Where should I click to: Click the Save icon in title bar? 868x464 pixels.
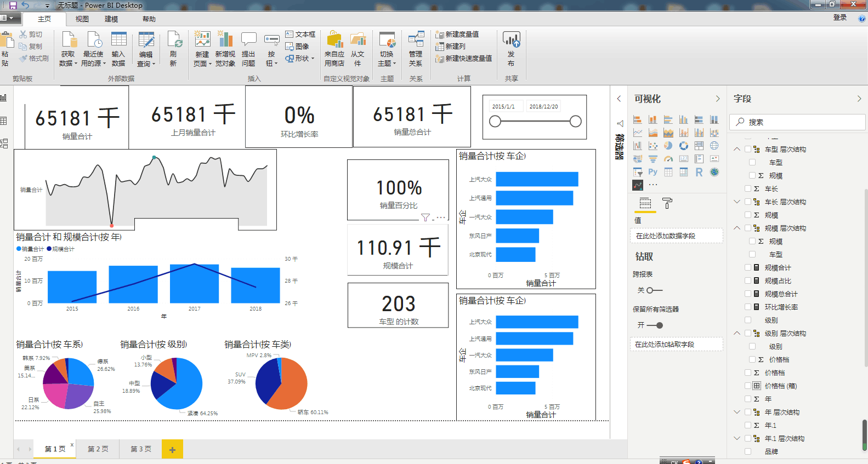pyautogui.click(x=13, y=5)
